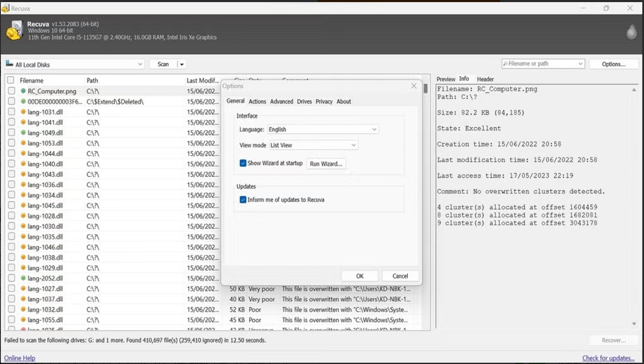Click orange status dot of lang-1031.dll

(23, 111)
